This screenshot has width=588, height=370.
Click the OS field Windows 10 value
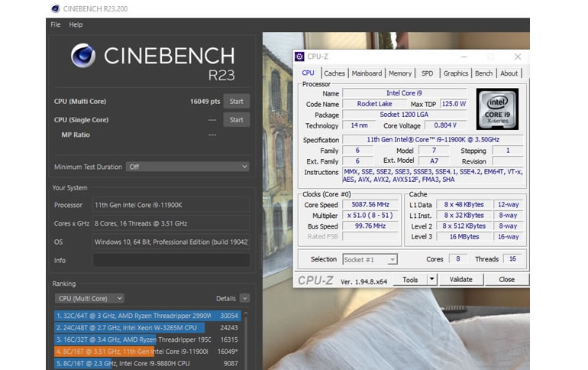(x=171, y=242)
